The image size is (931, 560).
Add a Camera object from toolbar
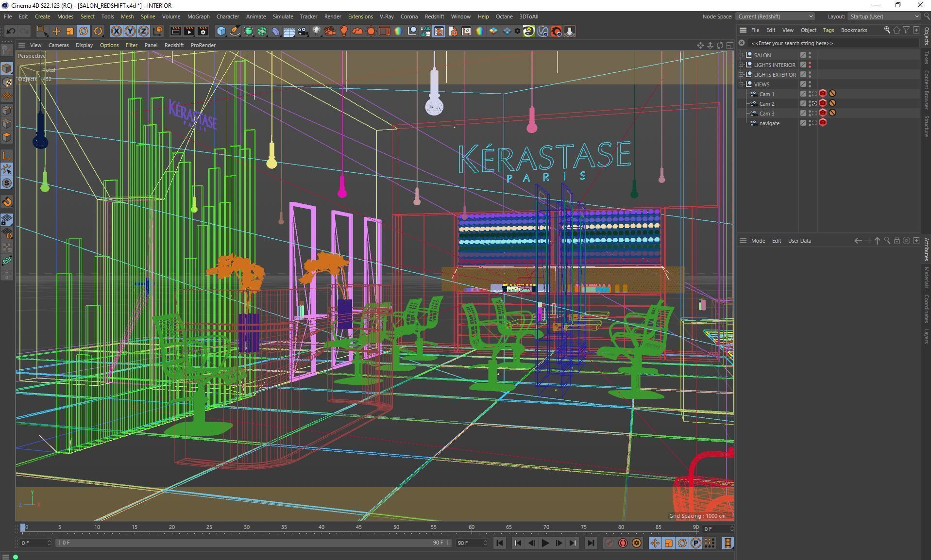click(x=303, y=31)
